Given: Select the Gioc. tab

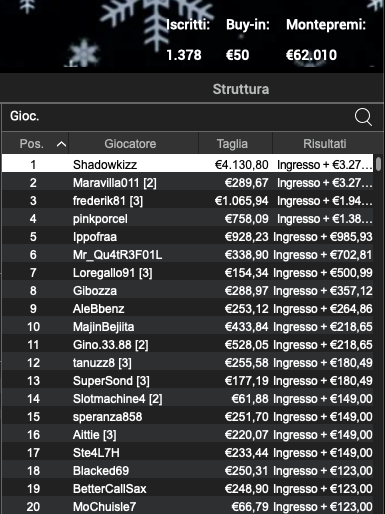Looking at the screenshot, I should (x=25, y=116).
